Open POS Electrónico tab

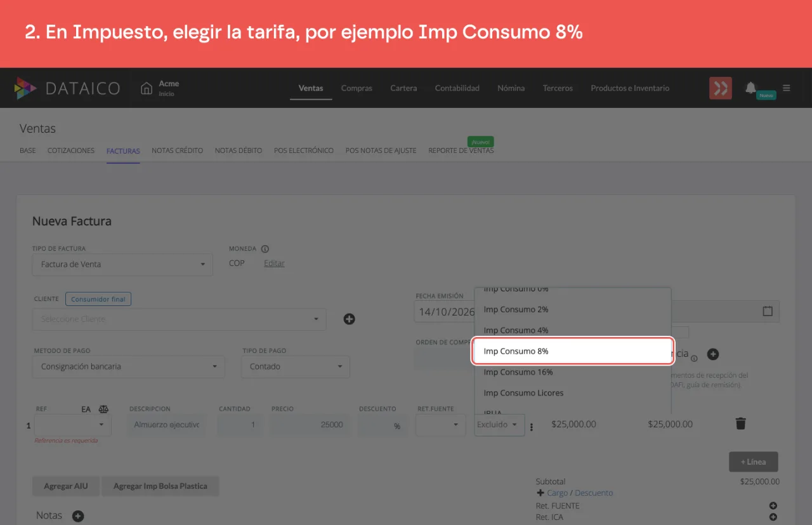304,150
